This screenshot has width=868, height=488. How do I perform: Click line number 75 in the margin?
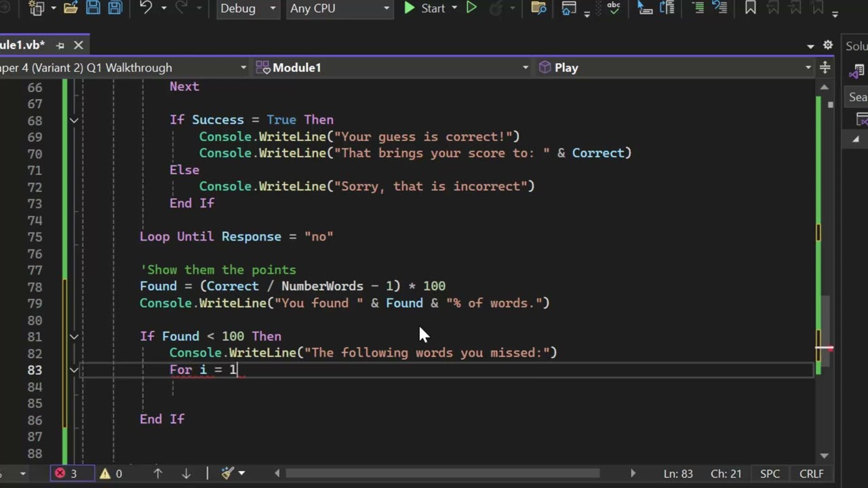35,237
